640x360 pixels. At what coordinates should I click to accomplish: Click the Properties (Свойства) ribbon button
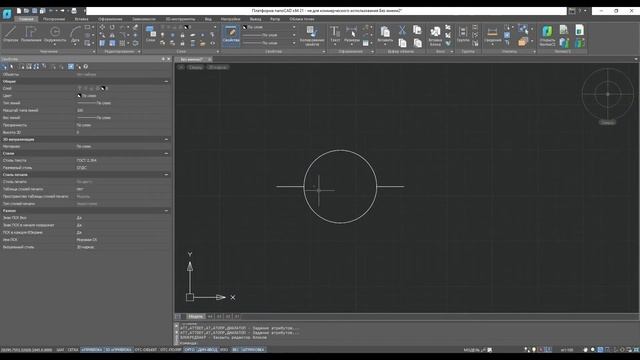point(231,35)
